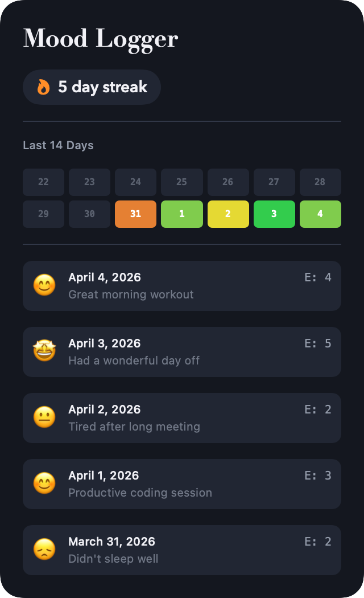Select the orange day 31 calendar cell
The width and height of the screenshot is (364, 598).
[135, 214]
